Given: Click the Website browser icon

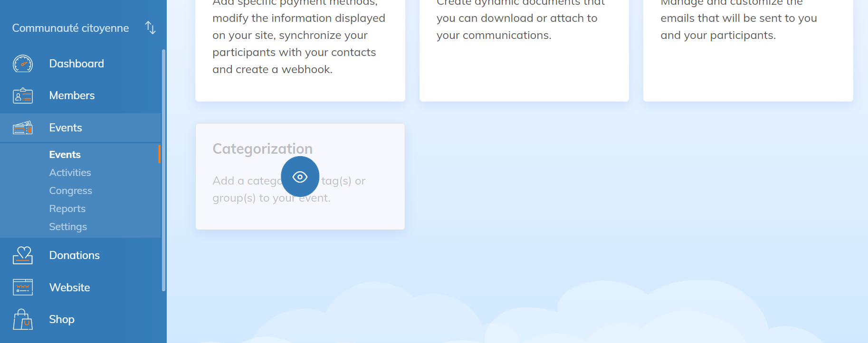Looking at the screenshot, I should click(x=23, y=287).
